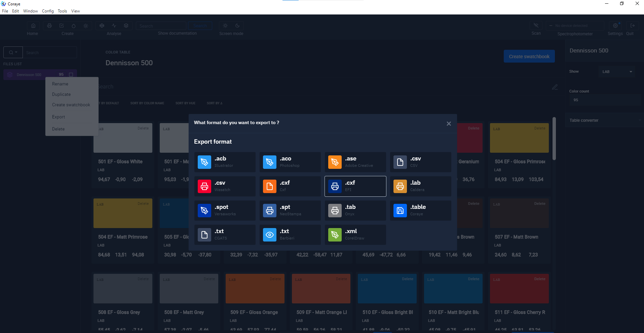Image resolution: width=644 pixels, height=333 pixels.
Task: Open the File menu
Action: point(5,11)
